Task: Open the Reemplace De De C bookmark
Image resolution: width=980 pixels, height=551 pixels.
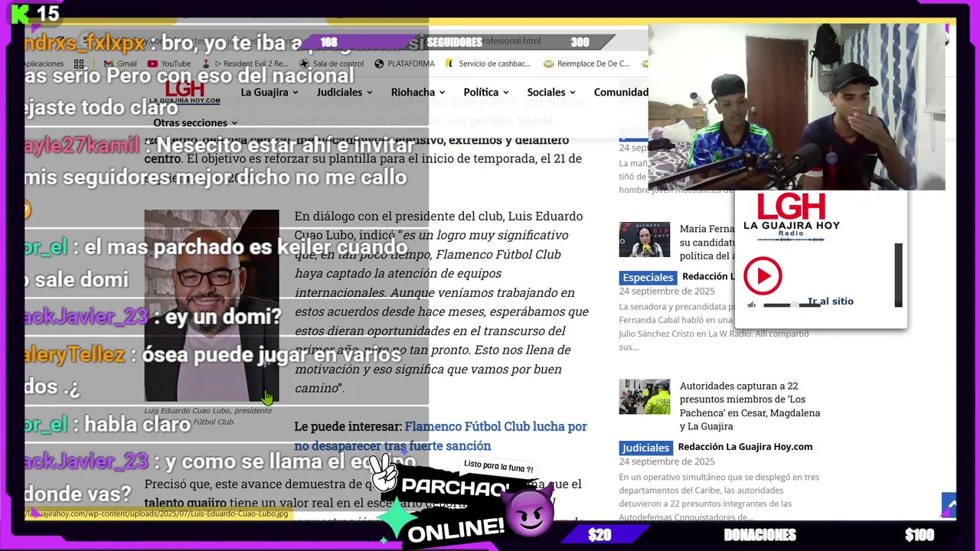Action: (x=586, y=64)
